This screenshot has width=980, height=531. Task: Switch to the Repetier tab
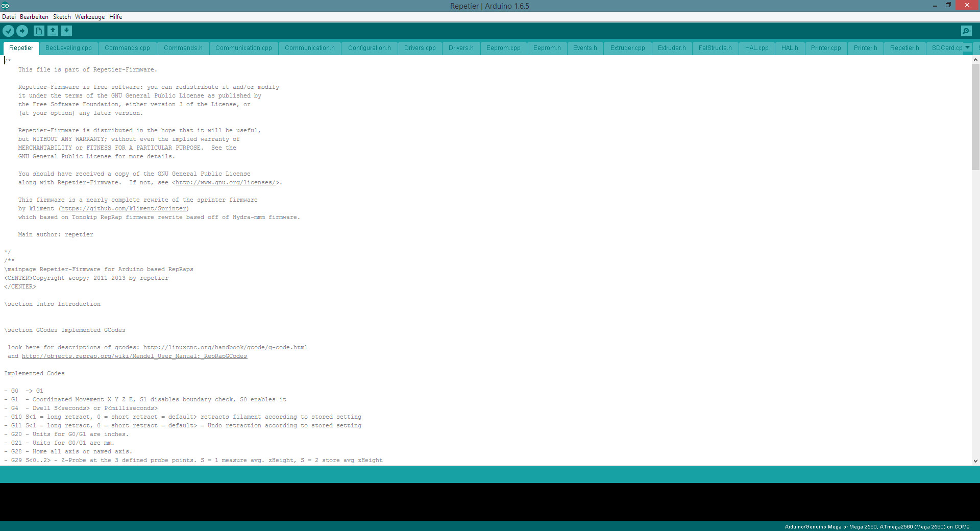pos(21,48)
